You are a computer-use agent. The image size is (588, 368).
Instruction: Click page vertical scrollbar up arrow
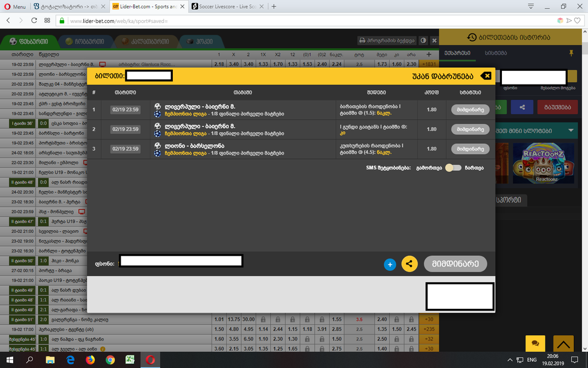[585, 32]
